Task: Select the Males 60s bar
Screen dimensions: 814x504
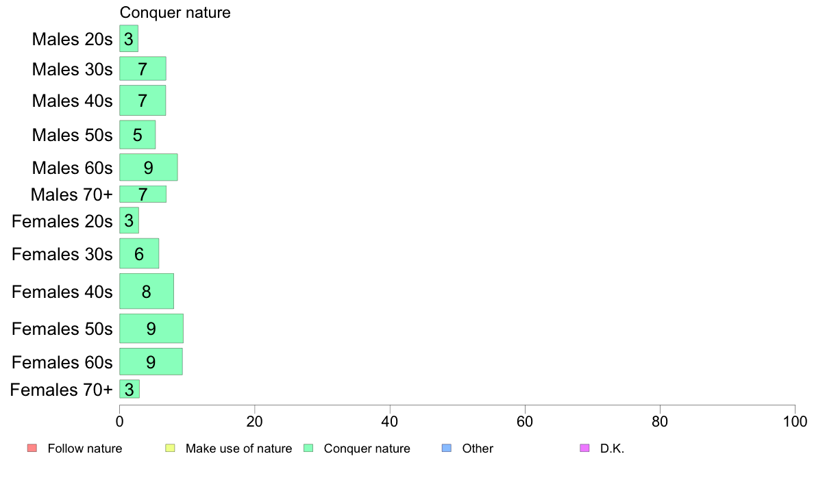Action: (x=149, y=167)
